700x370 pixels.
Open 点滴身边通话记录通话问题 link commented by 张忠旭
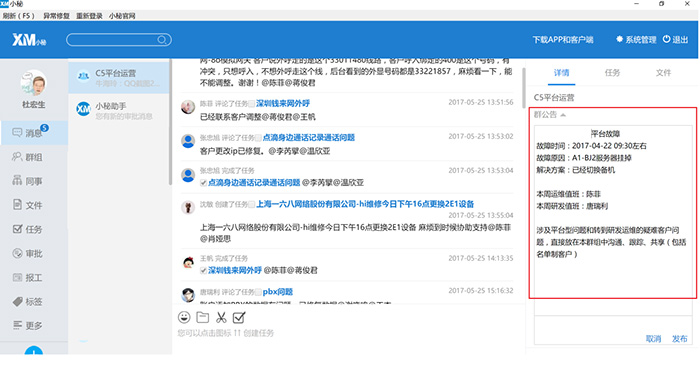click(x=308, y=137)
